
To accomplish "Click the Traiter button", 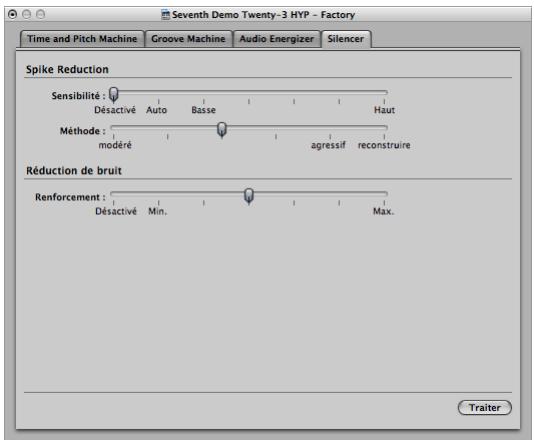I will point(485,408).
